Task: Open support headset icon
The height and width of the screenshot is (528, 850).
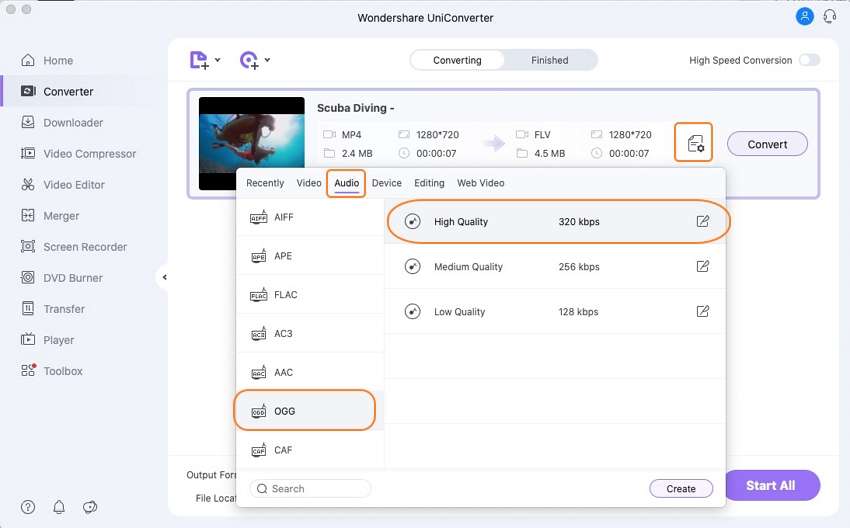Action: pyautogui.click(x=829, y=17)
